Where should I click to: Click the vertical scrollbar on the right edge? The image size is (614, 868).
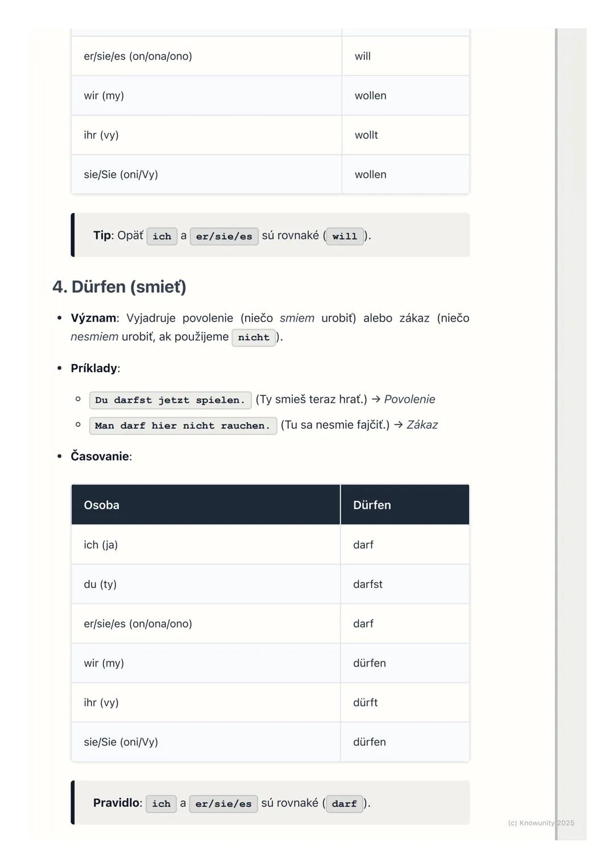(x=557, y=432)
